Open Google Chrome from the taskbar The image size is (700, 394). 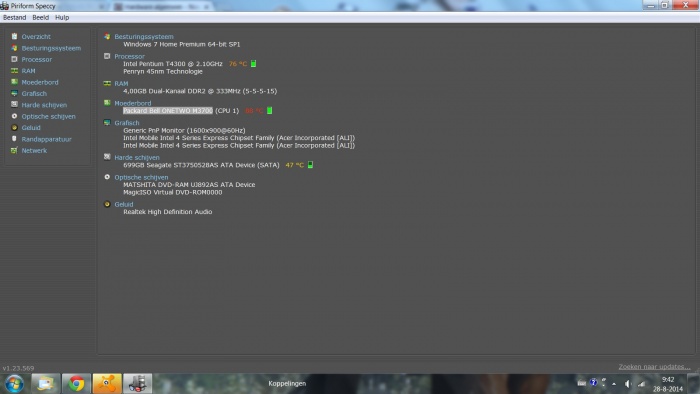76,384
